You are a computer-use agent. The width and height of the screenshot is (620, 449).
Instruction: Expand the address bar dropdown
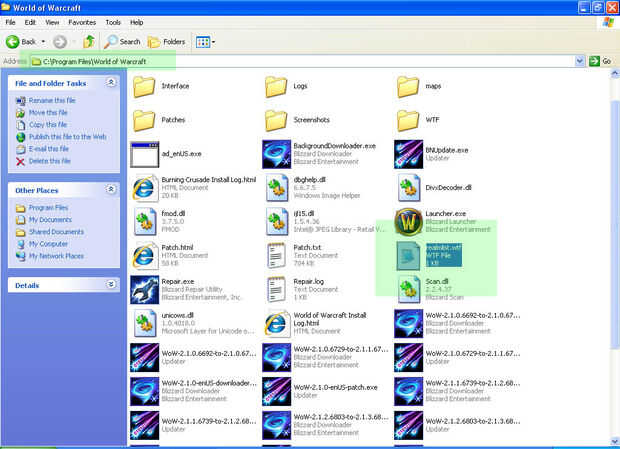[x=580, y=61]
